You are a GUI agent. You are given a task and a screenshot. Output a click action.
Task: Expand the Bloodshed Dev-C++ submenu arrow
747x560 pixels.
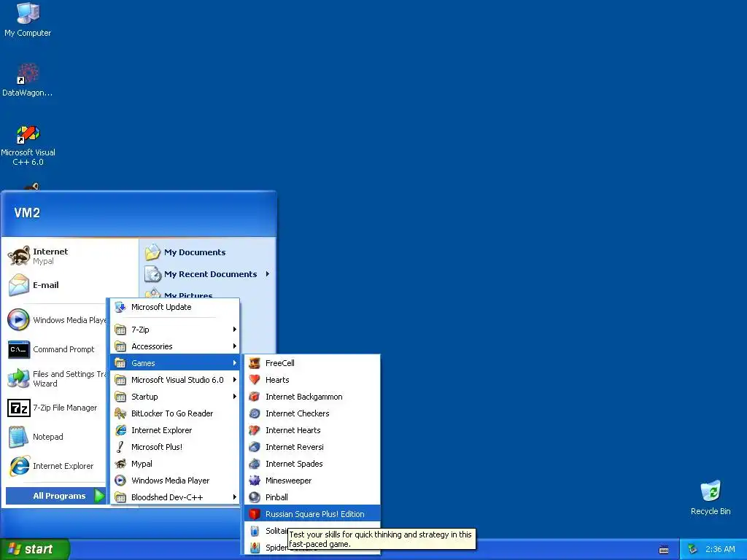234,497
